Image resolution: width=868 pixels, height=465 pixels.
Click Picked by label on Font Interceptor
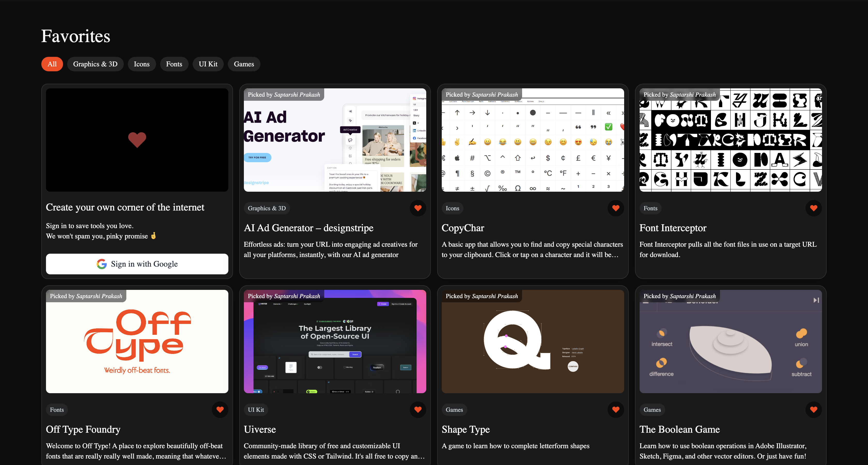pos(680,95)
